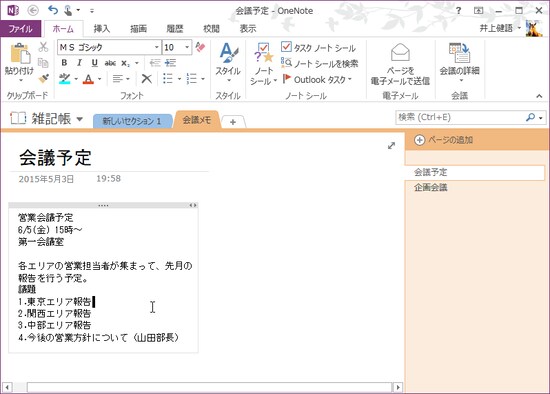Click the text highlight color button
Screen dimensions: 550x394
pyautogui.click(x=65, y=79)
